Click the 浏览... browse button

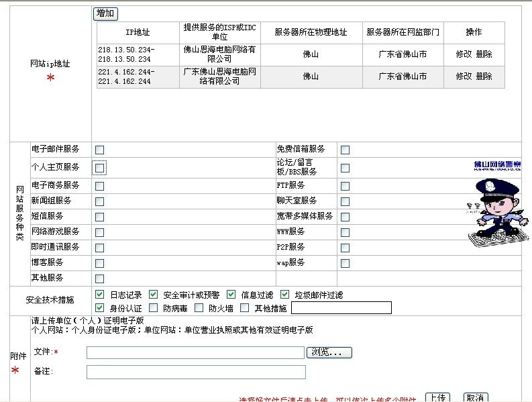(329, 352)
